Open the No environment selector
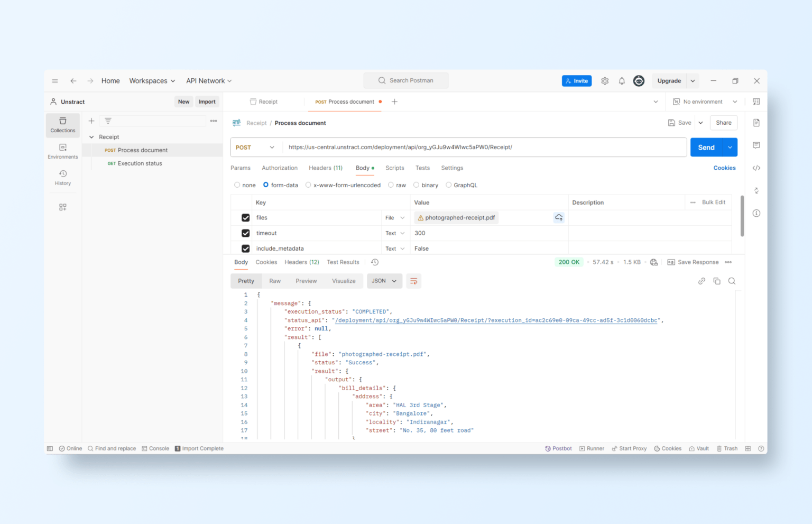 (704, 101)
